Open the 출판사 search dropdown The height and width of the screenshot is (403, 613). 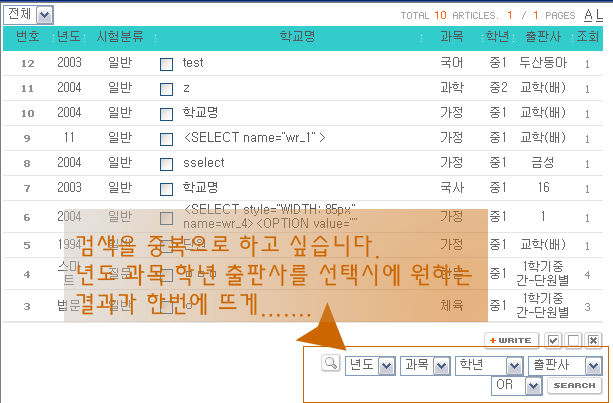pos(565,366)
